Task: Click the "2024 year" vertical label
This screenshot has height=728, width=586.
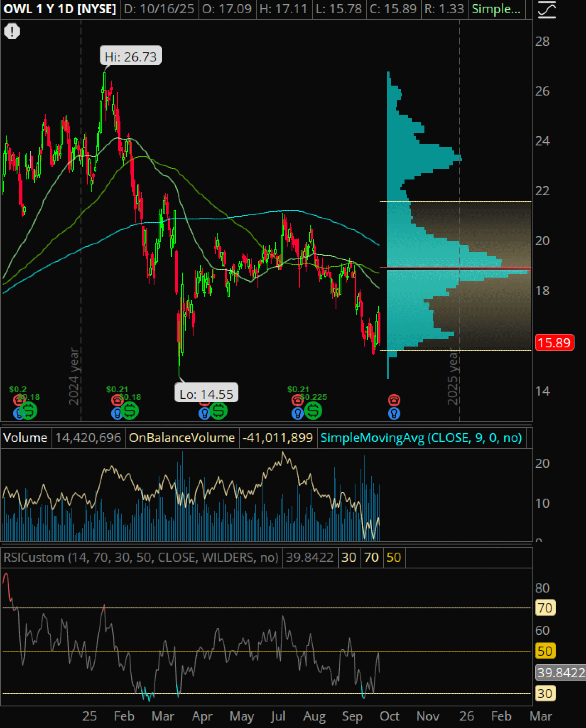Action: 74,376
